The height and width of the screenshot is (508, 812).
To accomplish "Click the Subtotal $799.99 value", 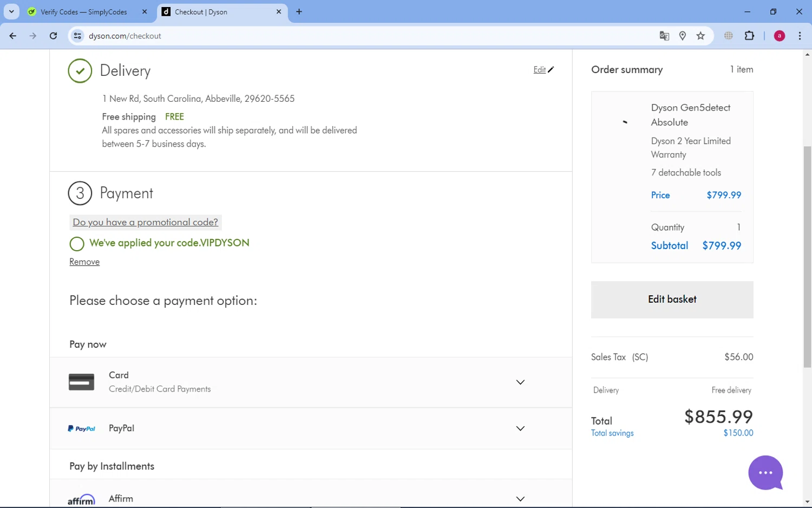I will [722, 245].
